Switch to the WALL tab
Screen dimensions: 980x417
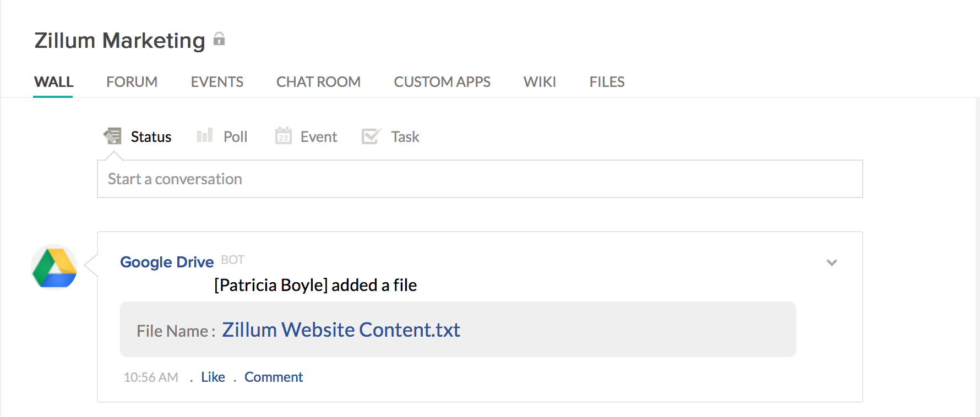[53, 82]
